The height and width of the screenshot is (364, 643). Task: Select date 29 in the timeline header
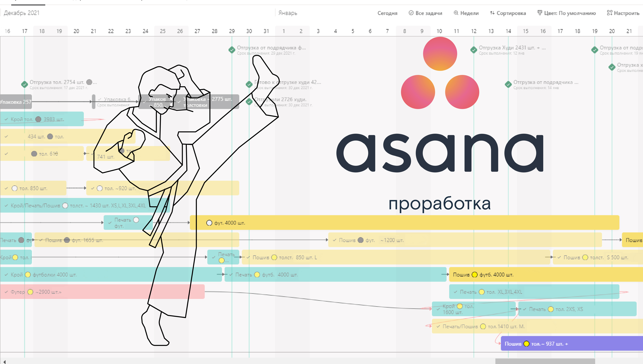tap(232, 31)
